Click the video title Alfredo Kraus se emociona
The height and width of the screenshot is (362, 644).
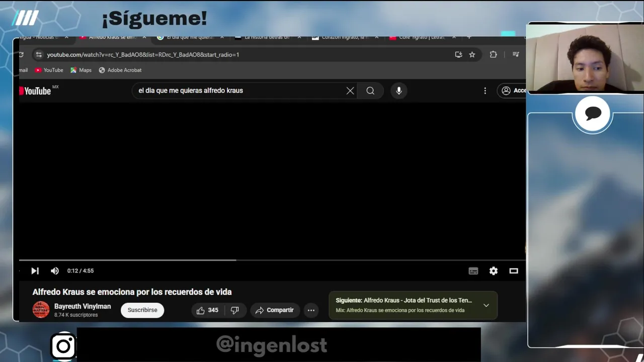tap(132, 292)
